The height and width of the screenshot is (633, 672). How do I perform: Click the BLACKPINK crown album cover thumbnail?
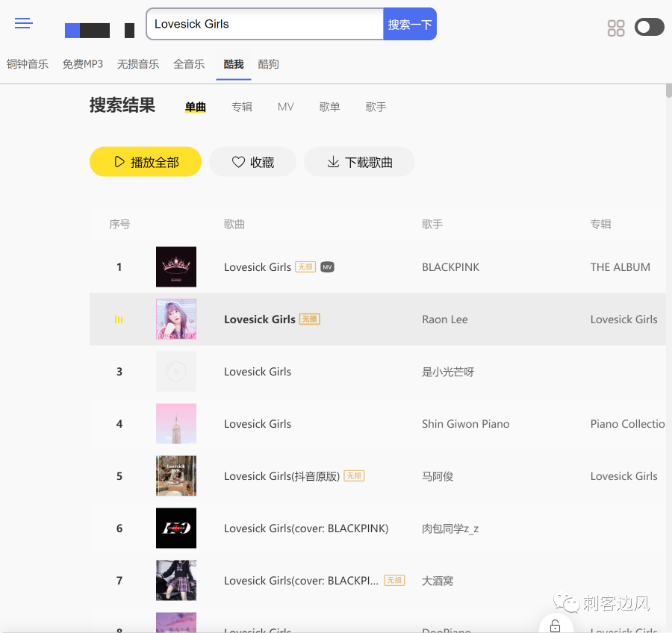pyautogui.click(x=176, y=266)
